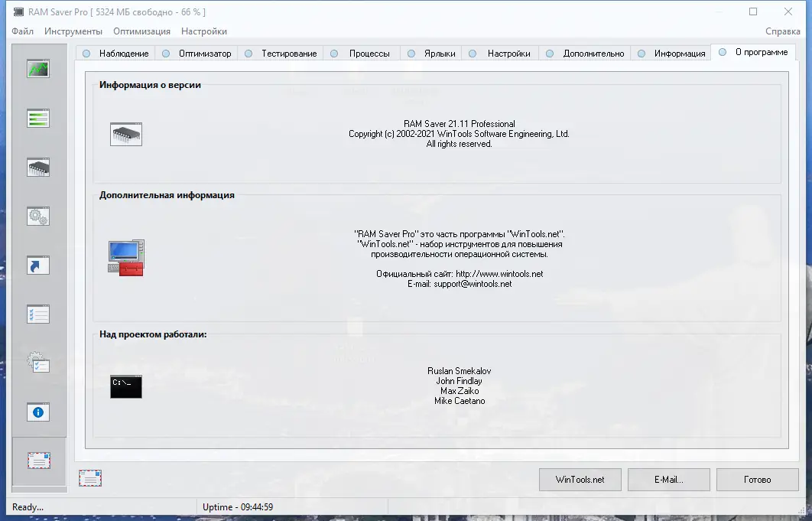Screen dimensions: 812x521
Task: Open the Файл menu
Action: pyautogui.click(x=22, y=31)
